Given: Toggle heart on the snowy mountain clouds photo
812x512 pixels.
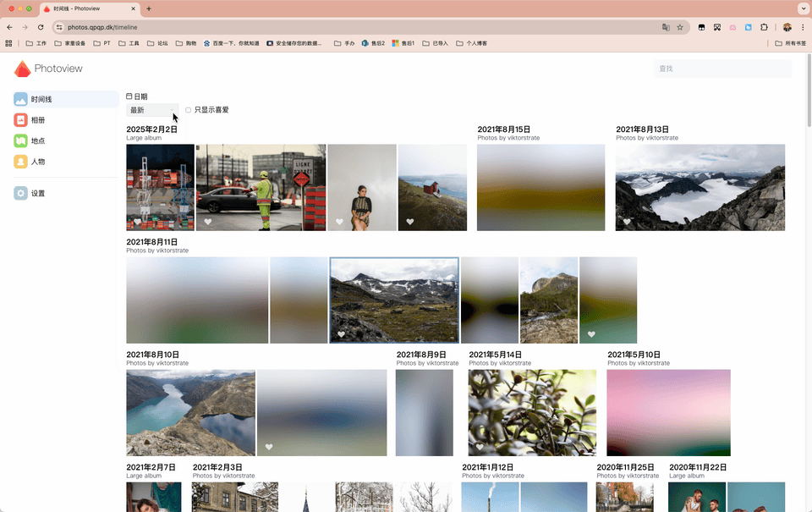Looking at the screenshot, I should tap(628, 222).
